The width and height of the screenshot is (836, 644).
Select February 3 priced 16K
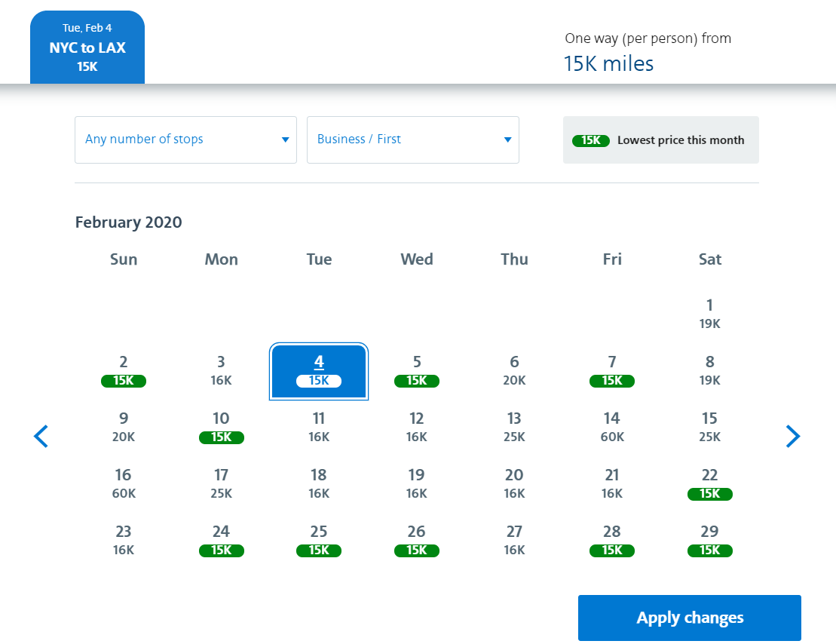[222, 371]
